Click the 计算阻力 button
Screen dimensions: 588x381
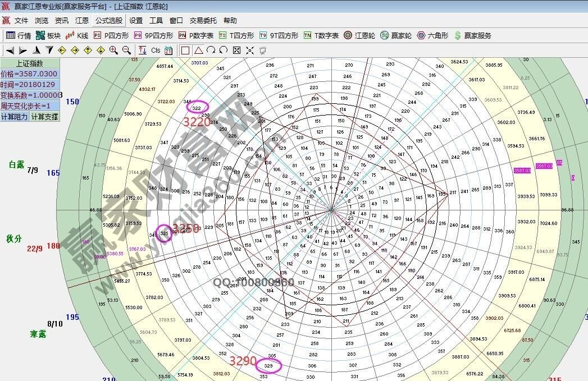tap(15, 117)
